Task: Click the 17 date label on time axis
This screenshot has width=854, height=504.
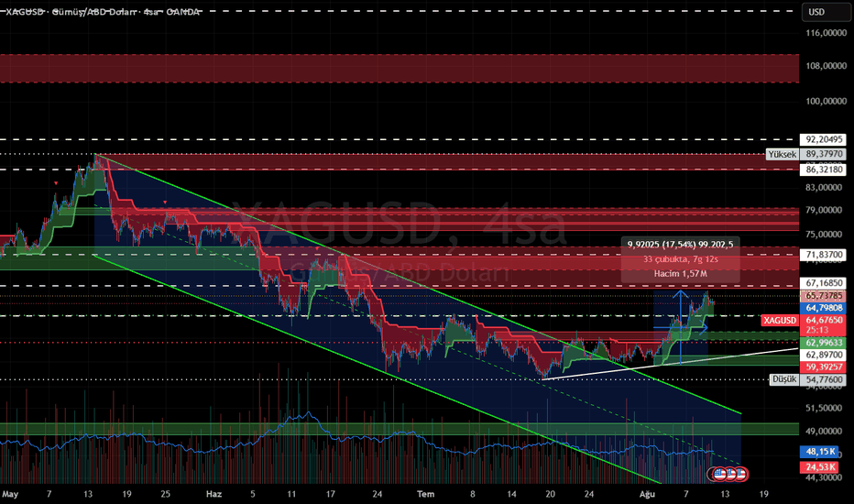Action: (331, 494)
